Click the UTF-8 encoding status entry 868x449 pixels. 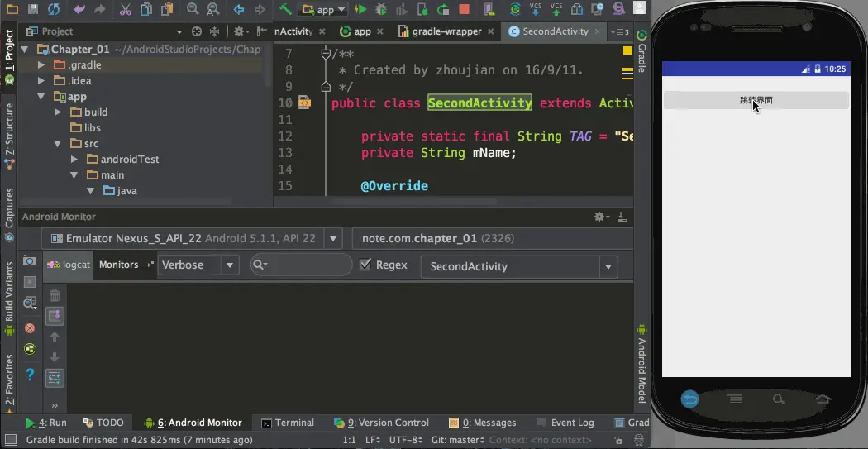tap(407, 440)
